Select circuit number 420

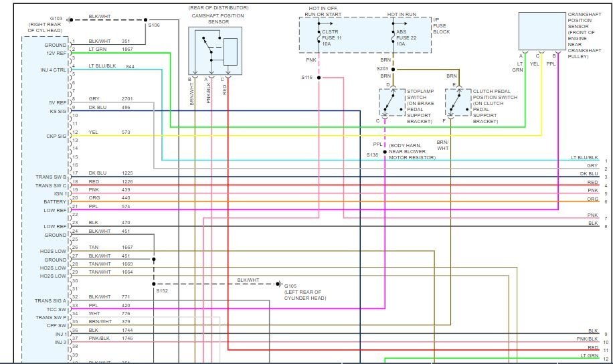click(126, 305)
